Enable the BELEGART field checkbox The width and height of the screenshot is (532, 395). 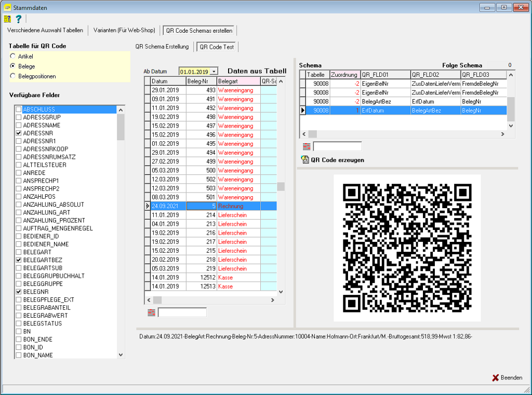tap(19, 252)
